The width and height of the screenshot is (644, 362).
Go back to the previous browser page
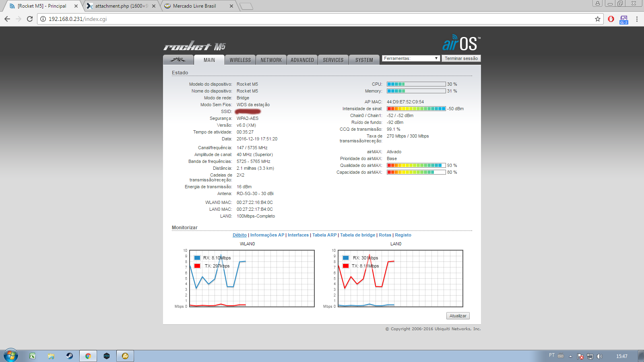pos(7,19)
